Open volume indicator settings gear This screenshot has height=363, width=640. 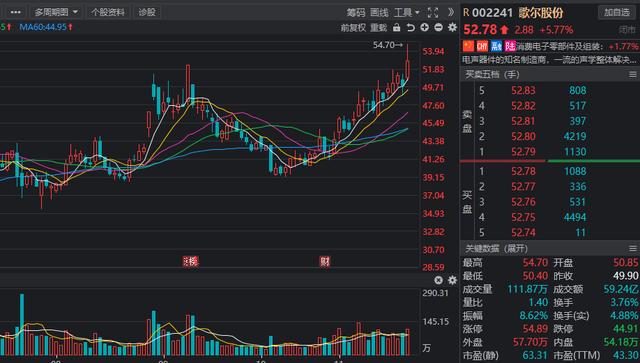click(452, 280)
